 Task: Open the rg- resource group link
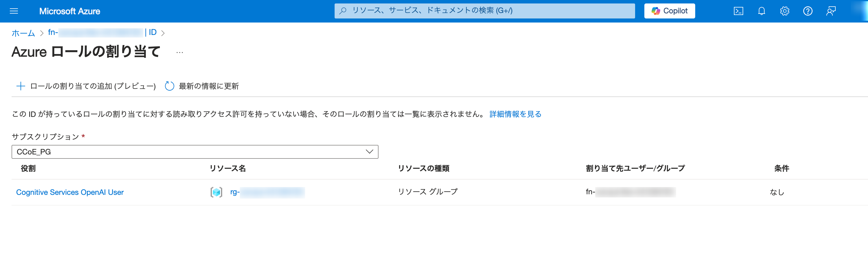coord(268,192)
